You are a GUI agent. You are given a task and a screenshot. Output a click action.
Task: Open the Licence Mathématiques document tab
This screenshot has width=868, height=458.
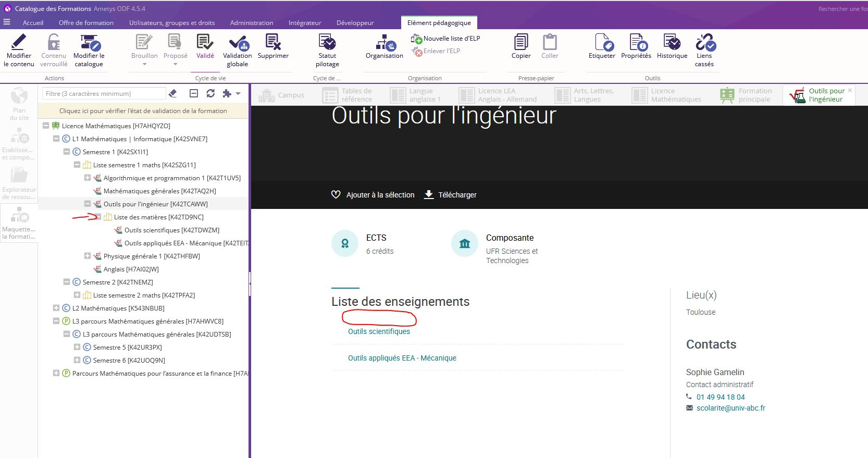pyautogui.click(x=667, y=95)
